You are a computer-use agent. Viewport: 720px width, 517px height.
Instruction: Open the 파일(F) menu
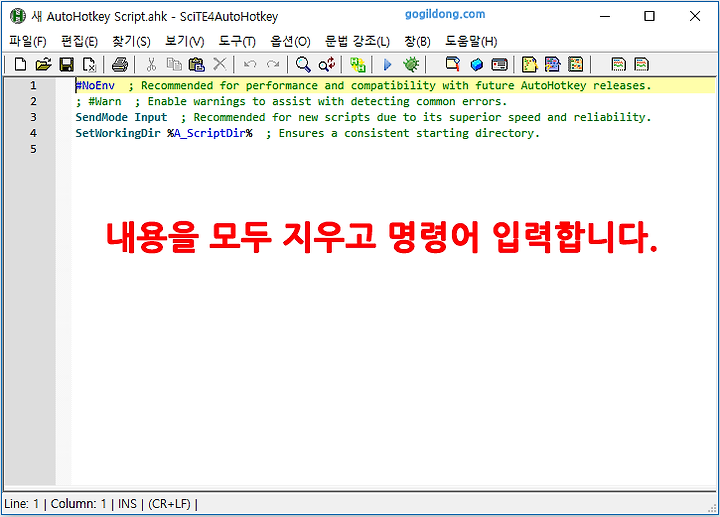coord(28,41)
